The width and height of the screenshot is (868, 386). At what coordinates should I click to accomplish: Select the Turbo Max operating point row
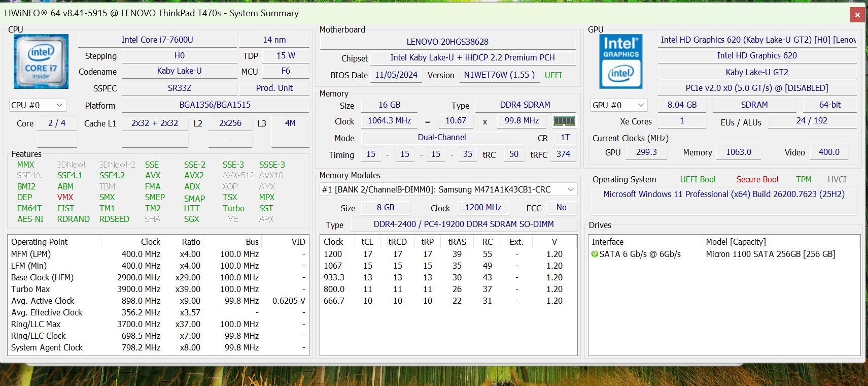point(157,289)
